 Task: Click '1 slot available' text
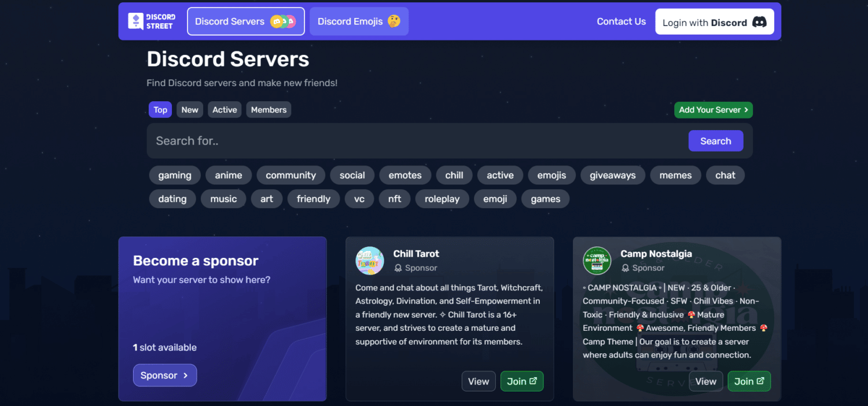coord(165,348)
